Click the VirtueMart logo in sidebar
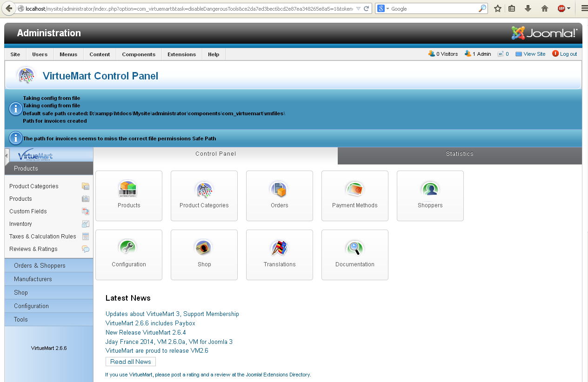 pos(35,156)
